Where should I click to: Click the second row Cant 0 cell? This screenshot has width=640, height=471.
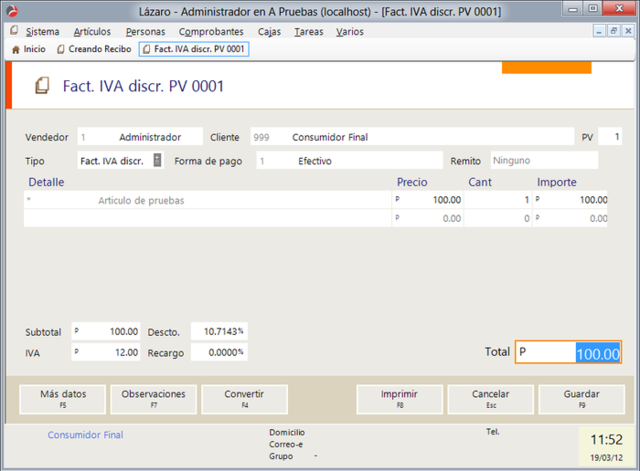click(x=498, y=218)
